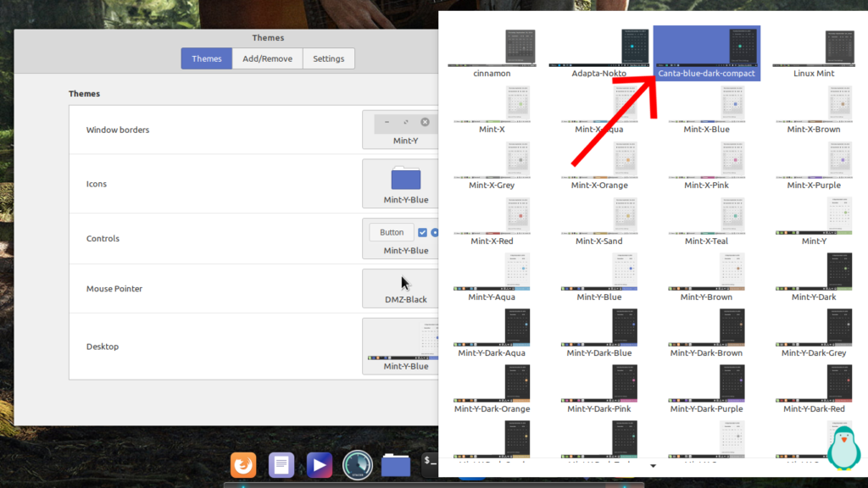Click the Button sample in Controls preview
Screen dimensions: 868x488
click(392, 232)
